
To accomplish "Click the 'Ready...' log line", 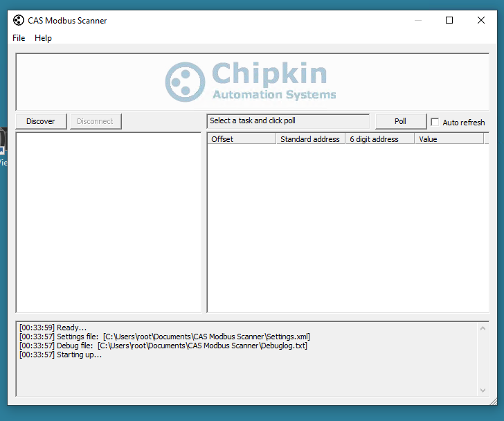I will (53, 328).
